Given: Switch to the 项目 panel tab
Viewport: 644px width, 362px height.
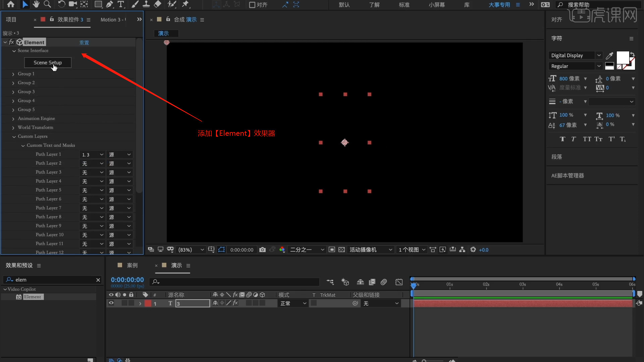Looking at the screenshot, I should [x=11, y=19].
